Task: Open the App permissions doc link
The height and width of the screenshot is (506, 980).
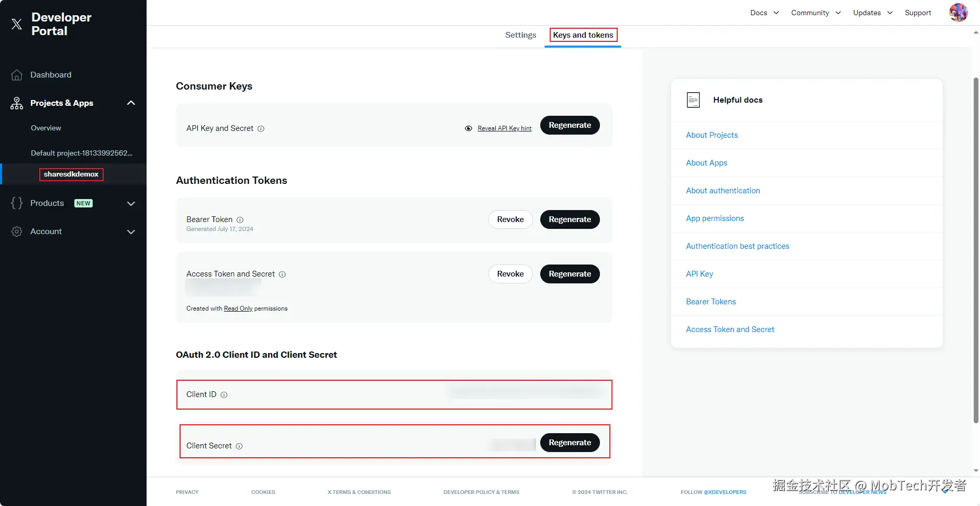Action: pyautogui.click(x=715, y=218)
